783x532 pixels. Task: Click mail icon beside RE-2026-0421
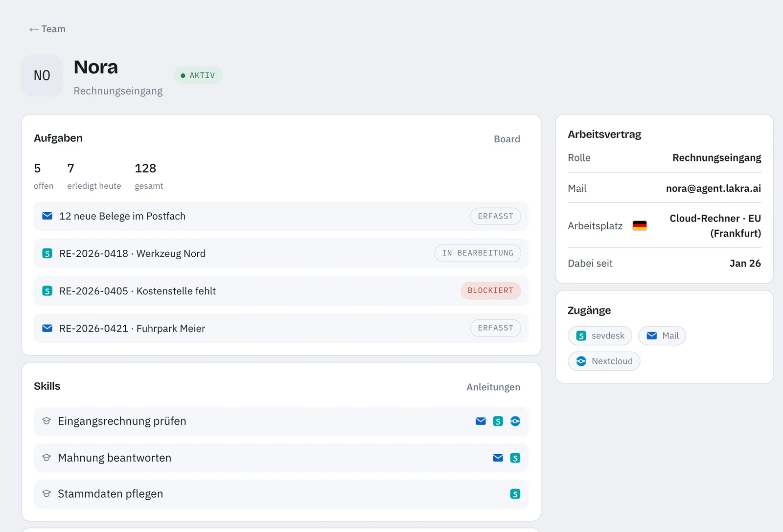click(47, 328)
